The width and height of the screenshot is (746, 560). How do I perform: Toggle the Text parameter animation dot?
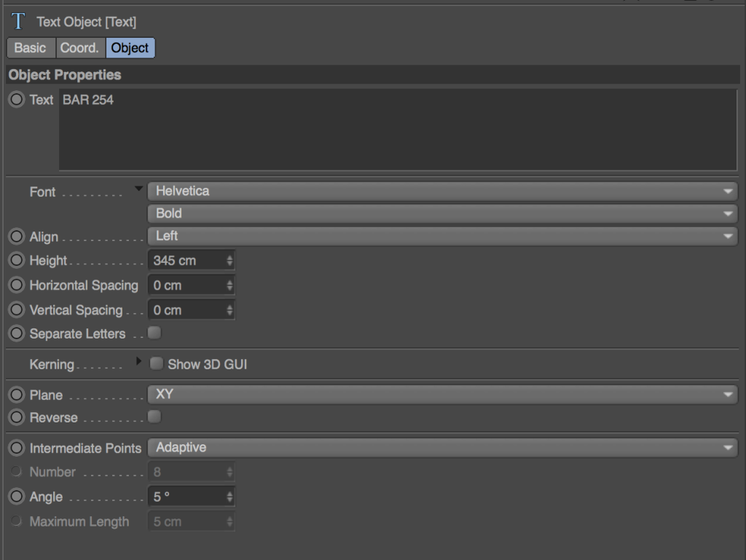17,99
